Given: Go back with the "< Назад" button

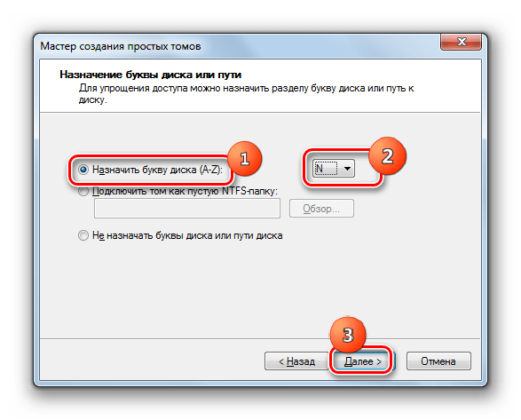Looking at the screenshot, I should [296, 361].
